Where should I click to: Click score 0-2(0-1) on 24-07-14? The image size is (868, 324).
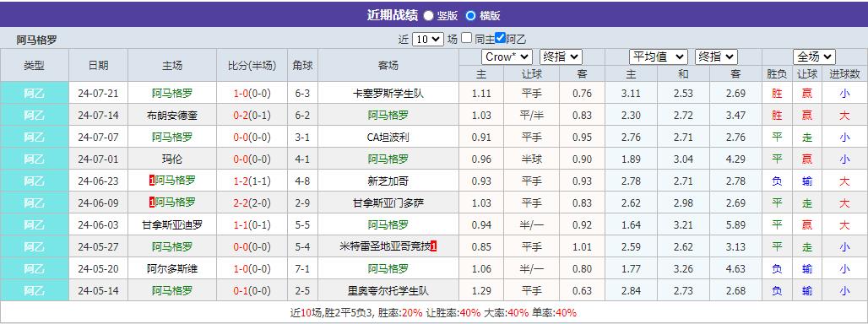click(x=252, y=116)
